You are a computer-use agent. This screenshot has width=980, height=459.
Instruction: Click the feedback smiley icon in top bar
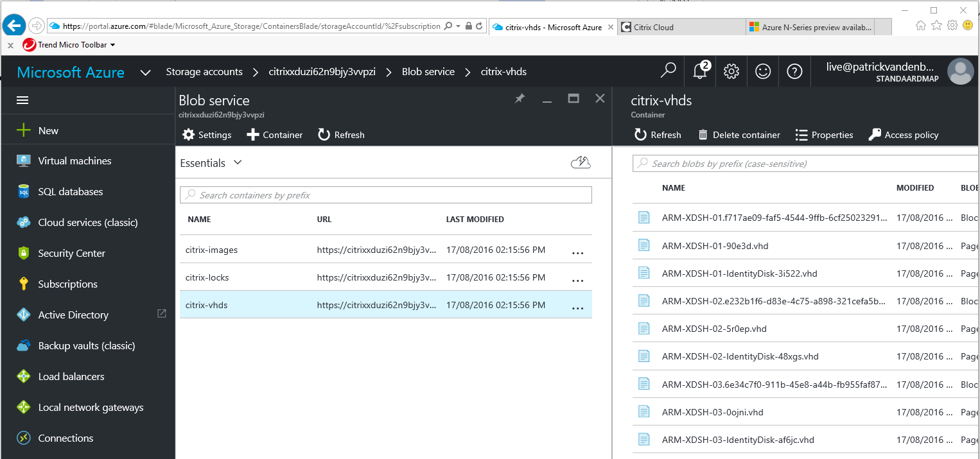pos(763,71)
